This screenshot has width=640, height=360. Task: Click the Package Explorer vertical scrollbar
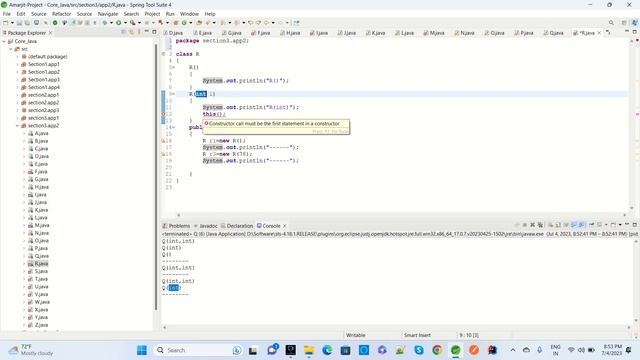(156, 176)
